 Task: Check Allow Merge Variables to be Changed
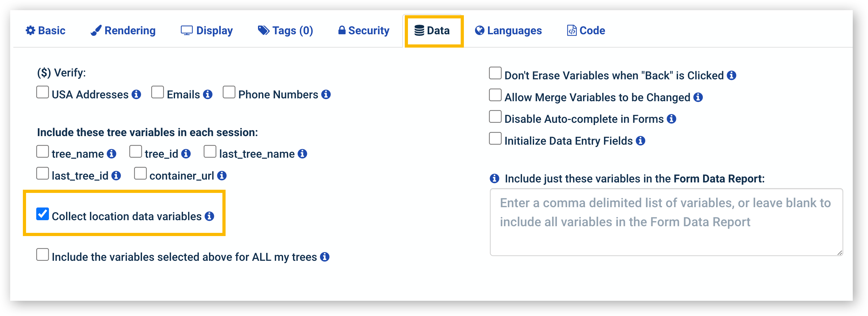pos(495,95)
